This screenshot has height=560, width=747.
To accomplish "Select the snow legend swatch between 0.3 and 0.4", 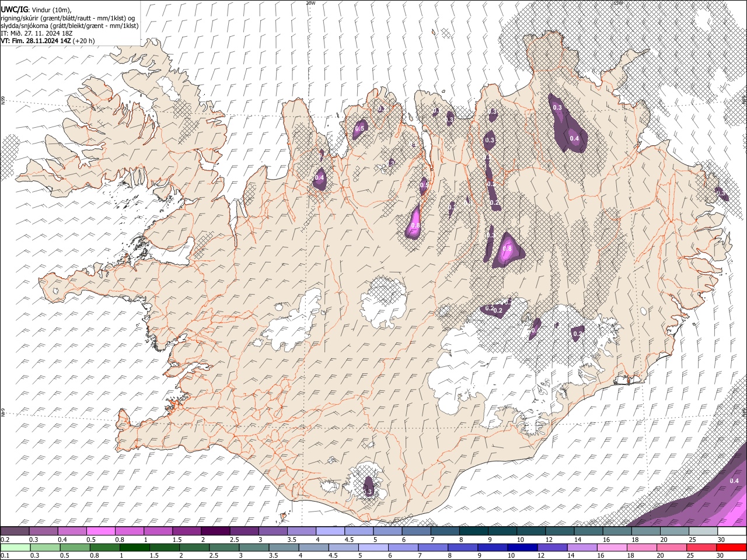I will (x=44, y=531).
